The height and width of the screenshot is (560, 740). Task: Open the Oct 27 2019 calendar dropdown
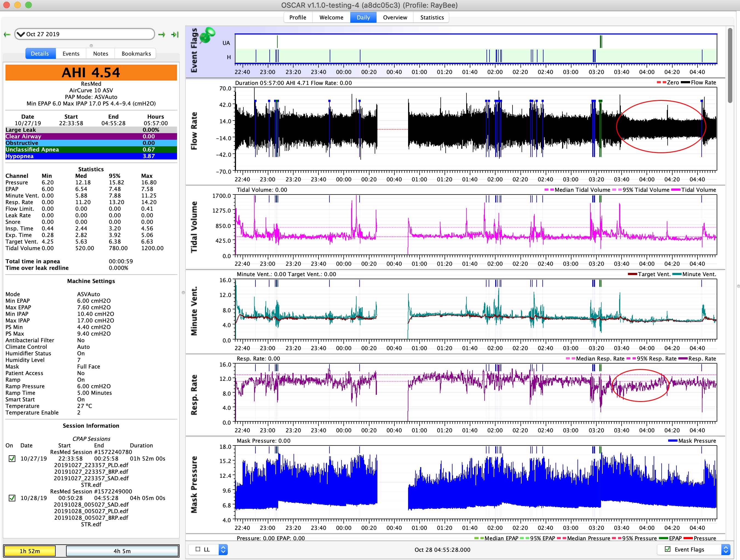point(85,34)
